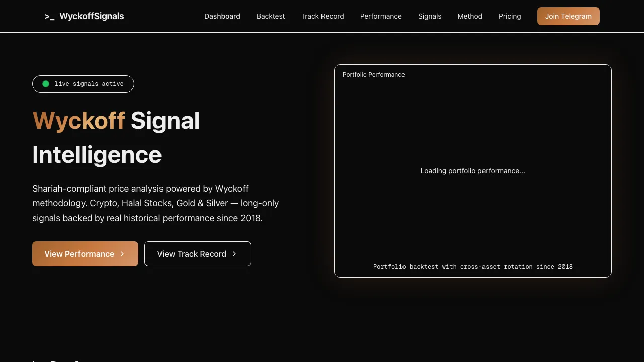The height and width of the screenshot is (362, 644).
Task: Visit the Pricing page
Action: click(x=510, y=16)
